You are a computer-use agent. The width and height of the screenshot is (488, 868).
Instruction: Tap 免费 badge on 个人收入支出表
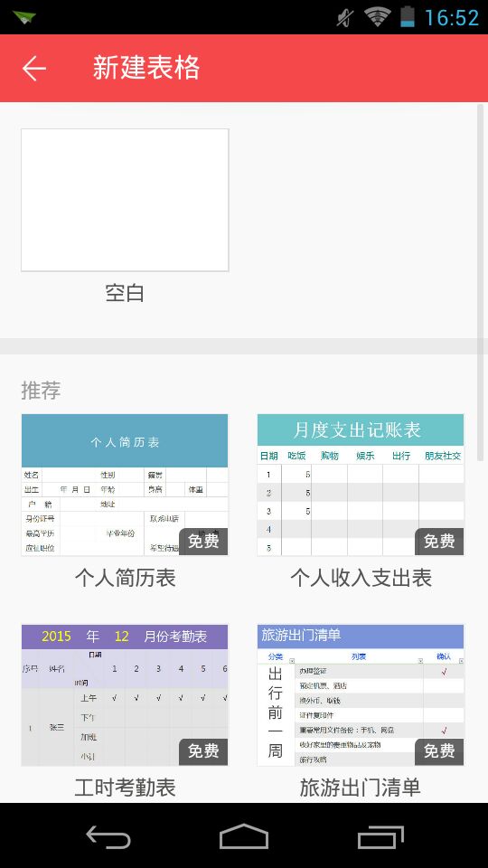click(x=439, y=542)
